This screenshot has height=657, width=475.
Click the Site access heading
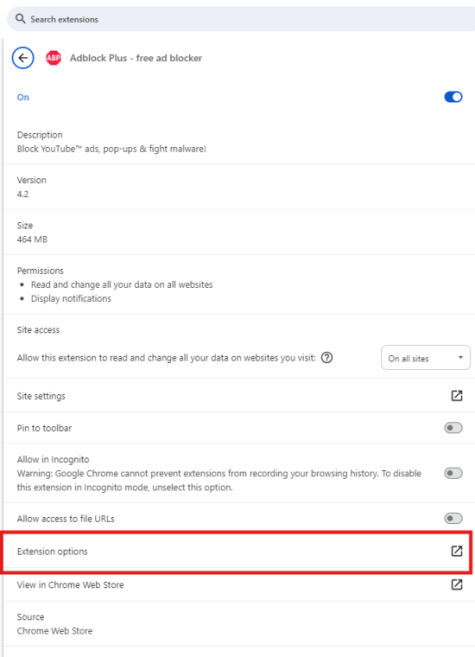coord(38,330)
